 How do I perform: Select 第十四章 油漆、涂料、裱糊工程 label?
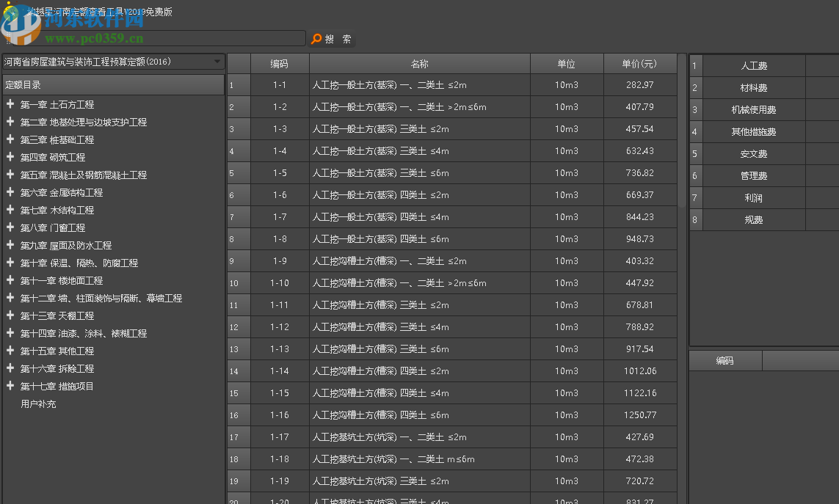[x=84, y=333]
